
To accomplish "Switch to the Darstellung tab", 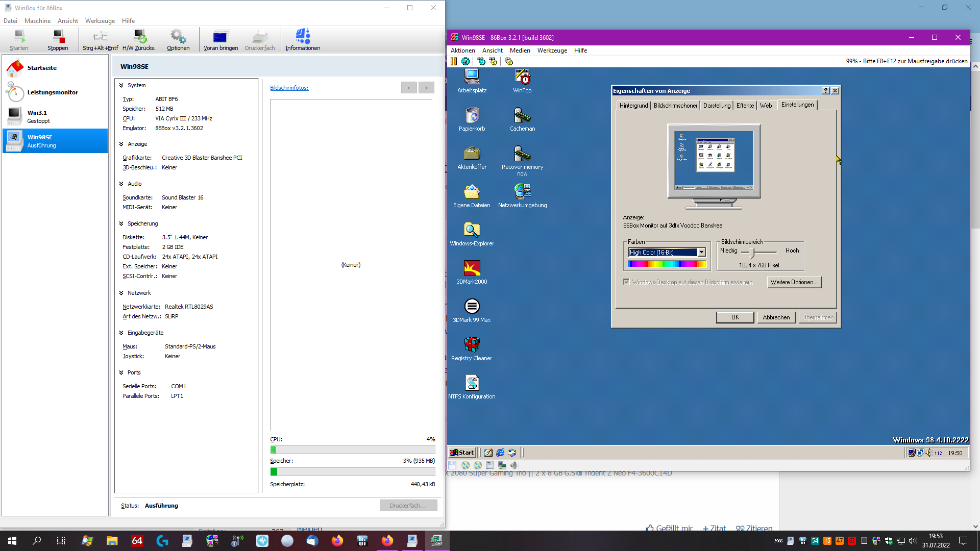I will point(717,106).
